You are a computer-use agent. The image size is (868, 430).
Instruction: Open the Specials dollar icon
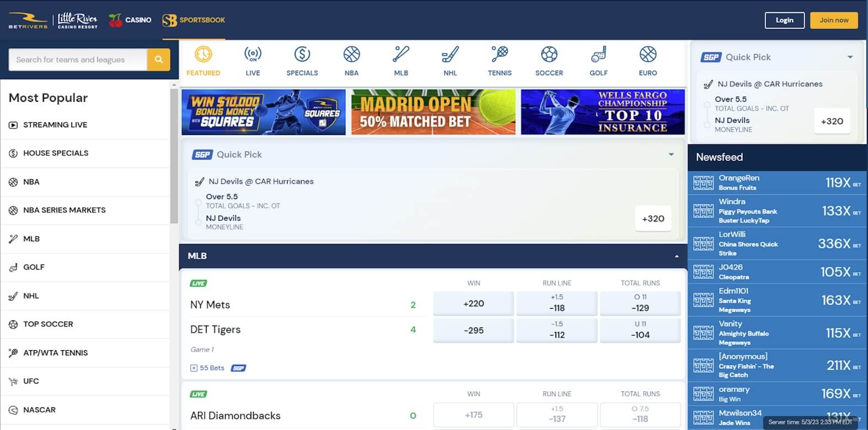click(x=302, y=54)
